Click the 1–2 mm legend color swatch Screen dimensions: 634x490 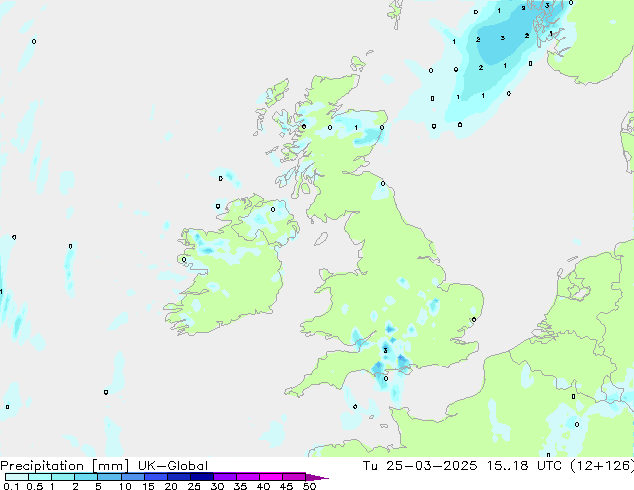(x=63, y=477)
